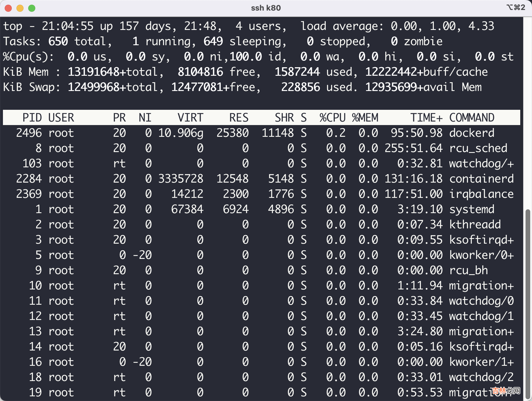532x401 pixels.
Task: Click the SHR column header
Action: coord(284,118)
